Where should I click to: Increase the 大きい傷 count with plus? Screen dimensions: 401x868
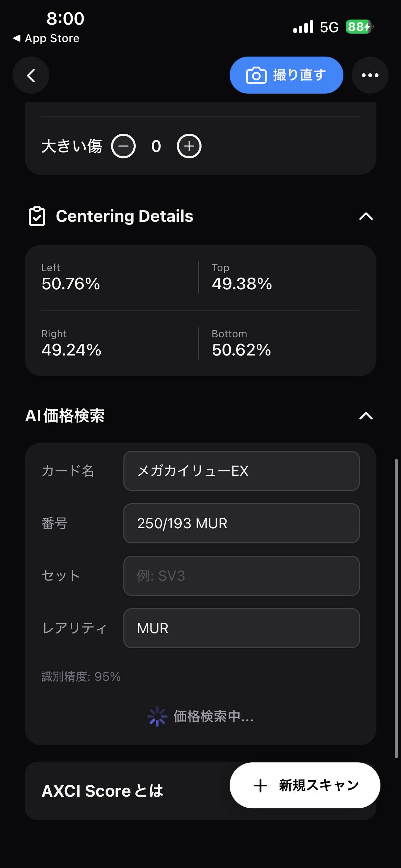tap(189, 146)
